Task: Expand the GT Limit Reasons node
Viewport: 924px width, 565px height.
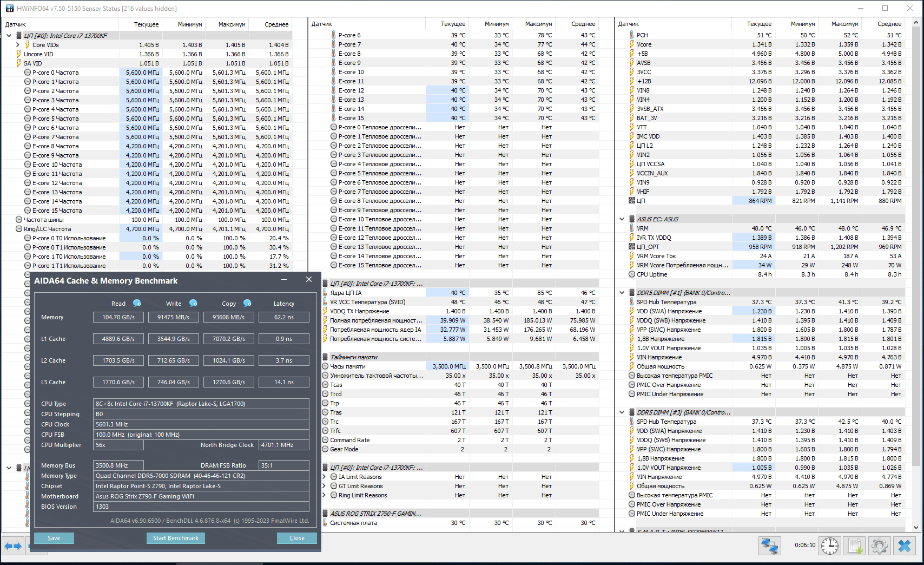Action: tap(324, 486)
